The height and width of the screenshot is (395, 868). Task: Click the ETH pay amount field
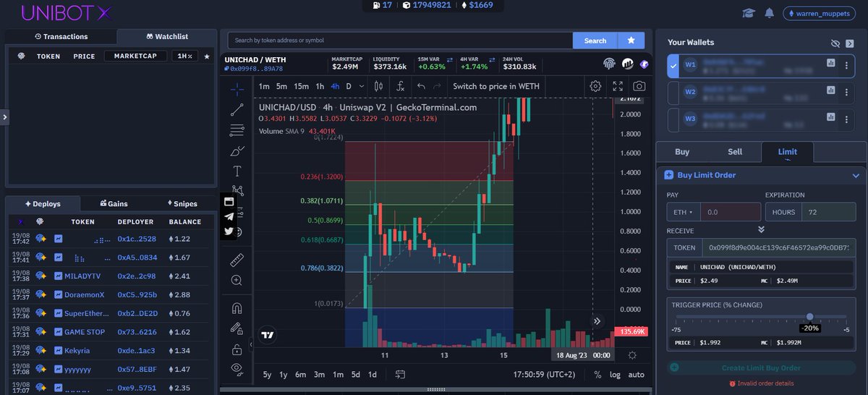(x=730, y=212)
